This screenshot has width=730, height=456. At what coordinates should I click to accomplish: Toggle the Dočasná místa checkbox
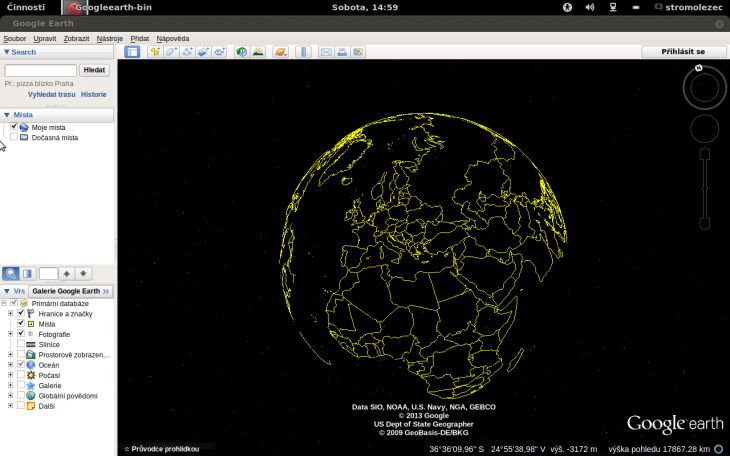pyautogui.click(x=14, y=137)
